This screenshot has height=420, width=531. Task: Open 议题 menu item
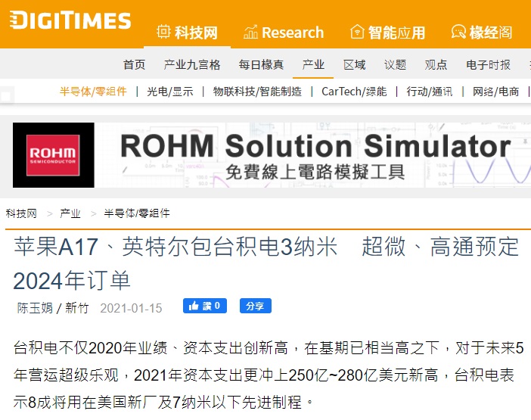pyautogui.click(x=395, y=64)
